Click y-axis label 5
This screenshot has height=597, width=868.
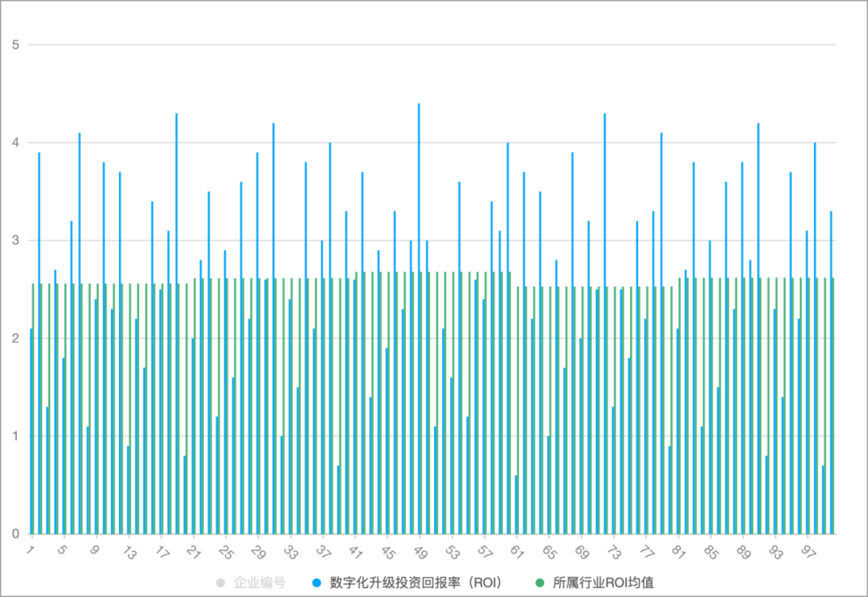click(x=15, y=45)
